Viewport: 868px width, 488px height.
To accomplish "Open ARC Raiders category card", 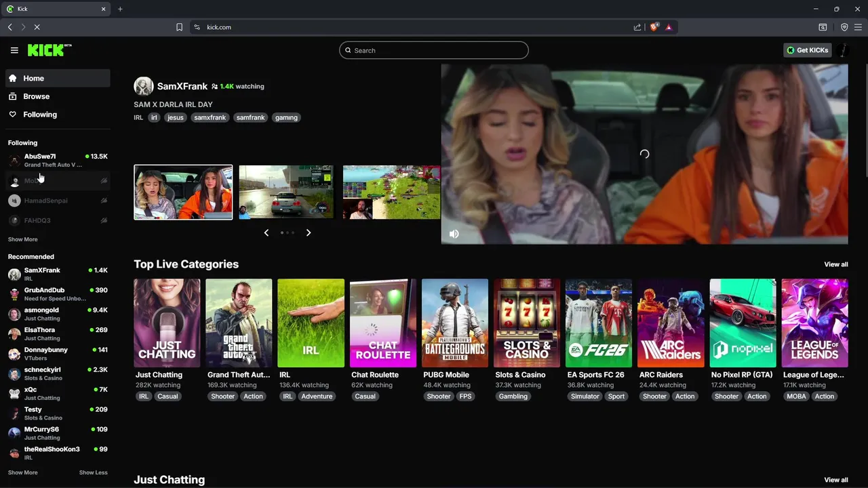I will (671, 323).
